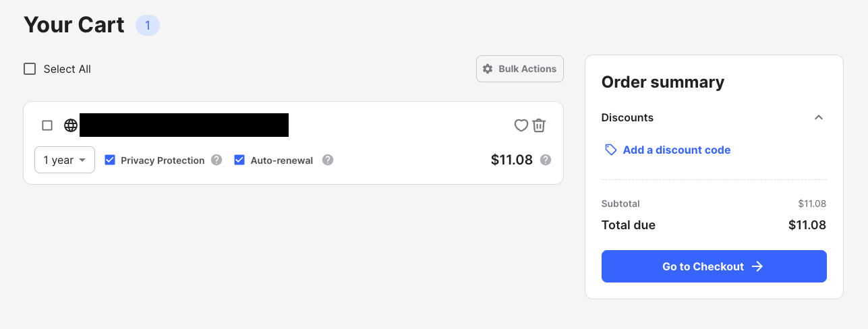Screen dimensions: 868x329
Task: Select the domain item checkbox
Action: click(47, 125)
